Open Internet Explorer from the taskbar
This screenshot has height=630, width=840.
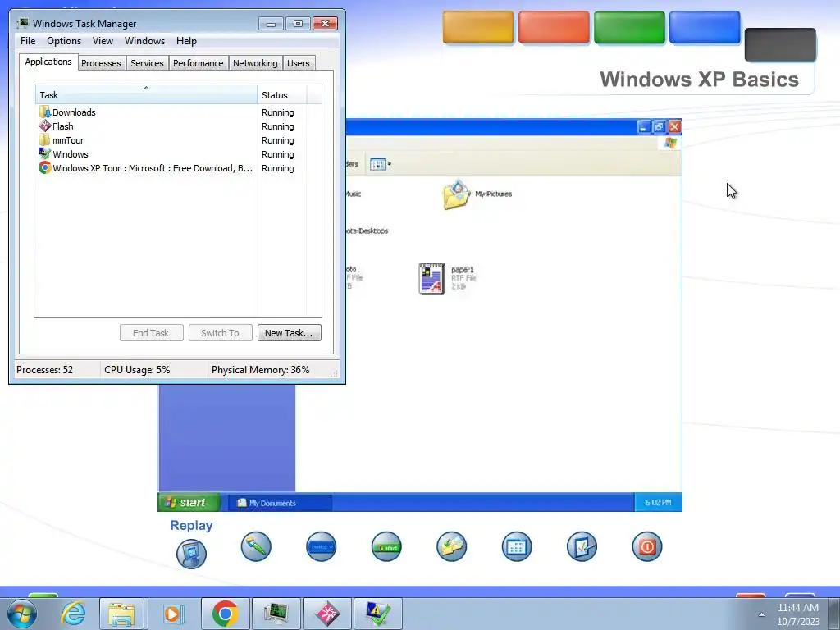73,614
